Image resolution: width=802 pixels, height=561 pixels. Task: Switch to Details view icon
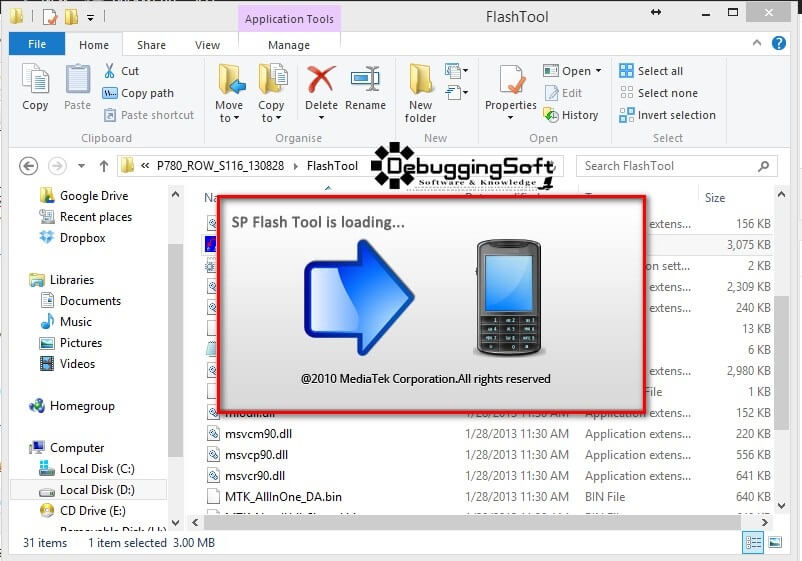pos(753,543)
